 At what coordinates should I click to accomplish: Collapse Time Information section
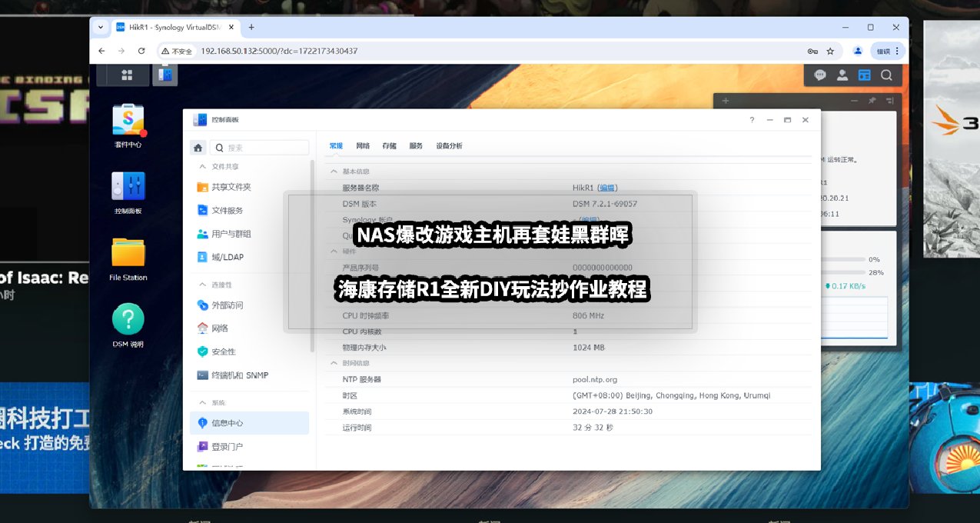tap(334, 363)
